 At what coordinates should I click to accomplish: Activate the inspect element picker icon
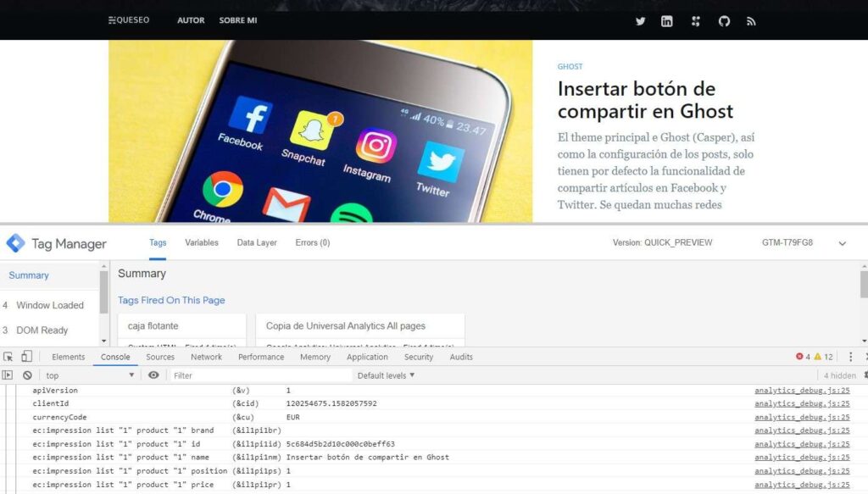coord(8,357)
